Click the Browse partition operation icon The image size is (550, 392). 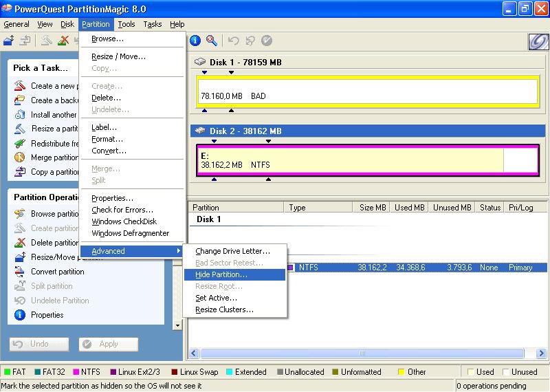click(20, 214)
